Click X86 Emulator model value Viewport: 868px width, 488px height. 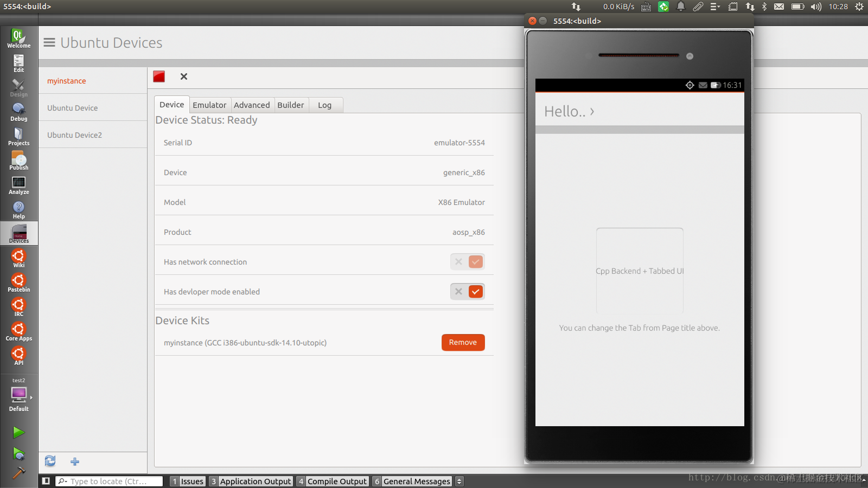coord(462,202)
